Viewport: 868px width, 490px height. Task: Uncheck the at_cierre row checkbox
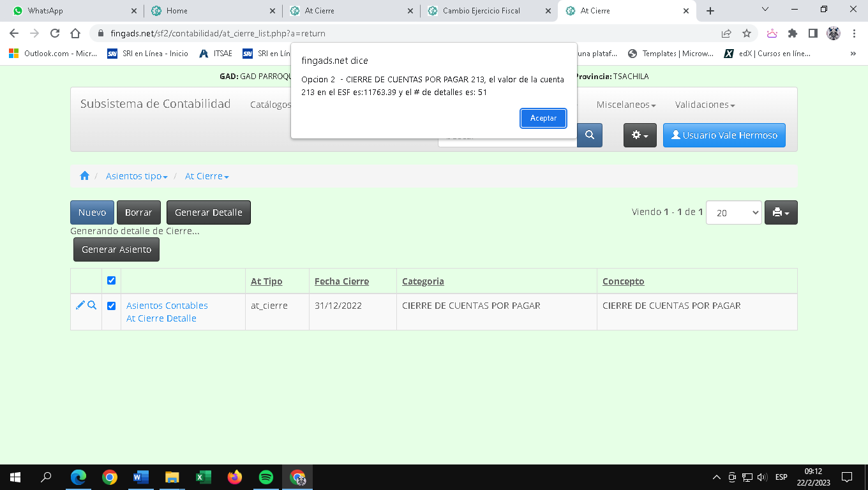click(x=112, y=306)
